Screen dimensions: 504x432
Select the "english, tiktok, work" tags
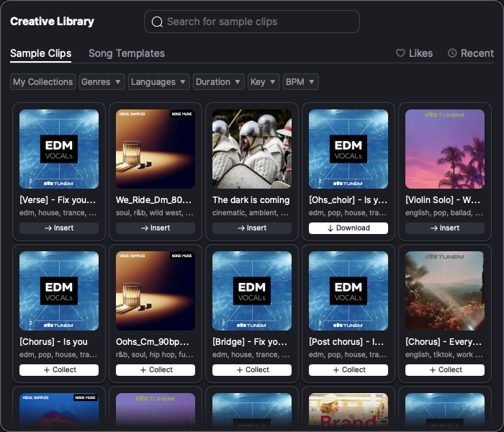coord(444,354)
